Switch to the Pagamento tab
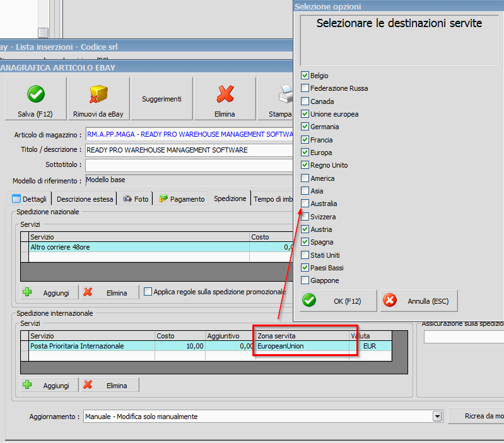The image size is (504, 443). [x=182, y=199]
